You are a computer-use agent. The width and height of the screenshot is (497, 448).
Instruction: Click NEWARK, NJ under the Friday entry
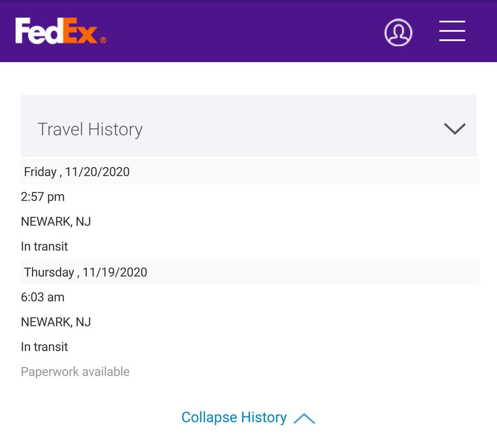tap(56, 222)
